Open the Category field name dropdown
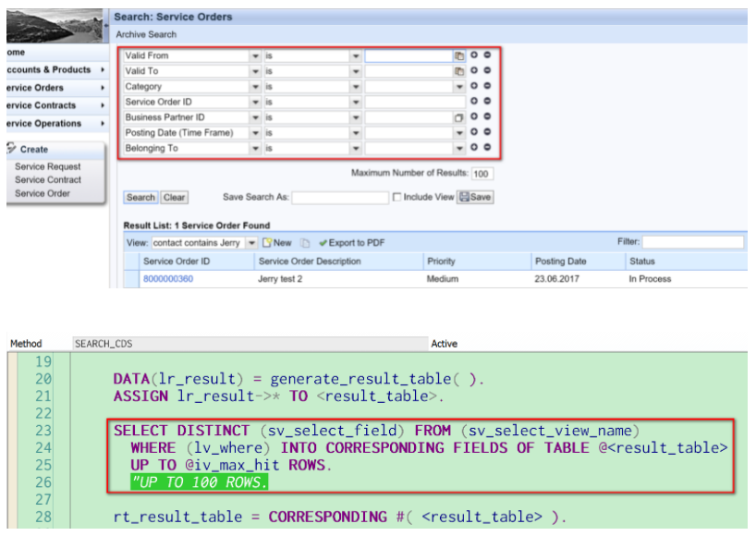The height and width of the screenshot is (548, 756). coord(255,87)
